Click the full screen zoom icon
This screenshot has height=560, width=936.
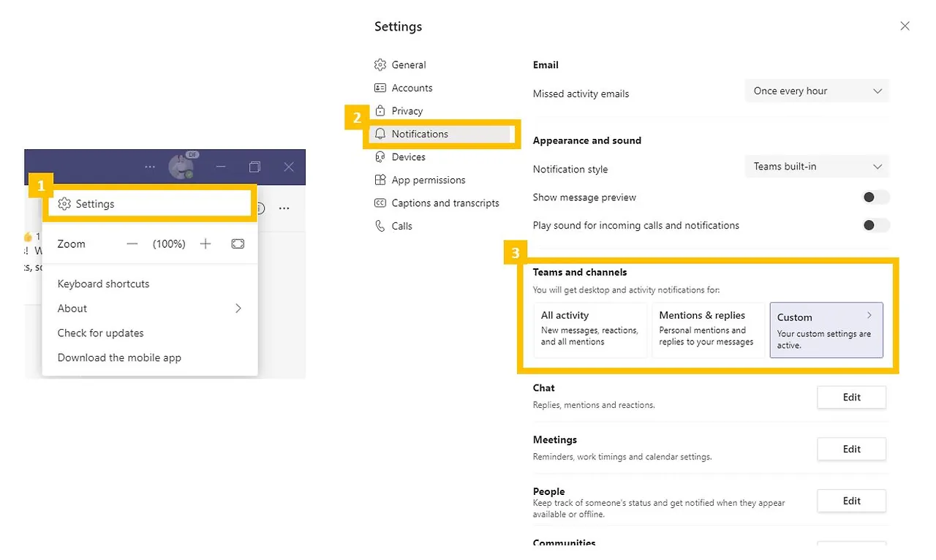click(x=238, y=244)
